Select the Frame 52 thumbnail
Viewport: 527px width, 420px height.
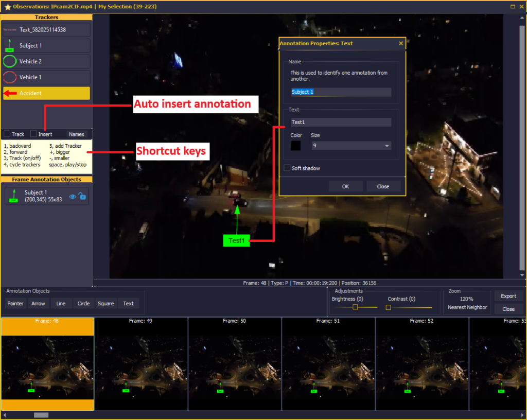[x=421, y=364]
